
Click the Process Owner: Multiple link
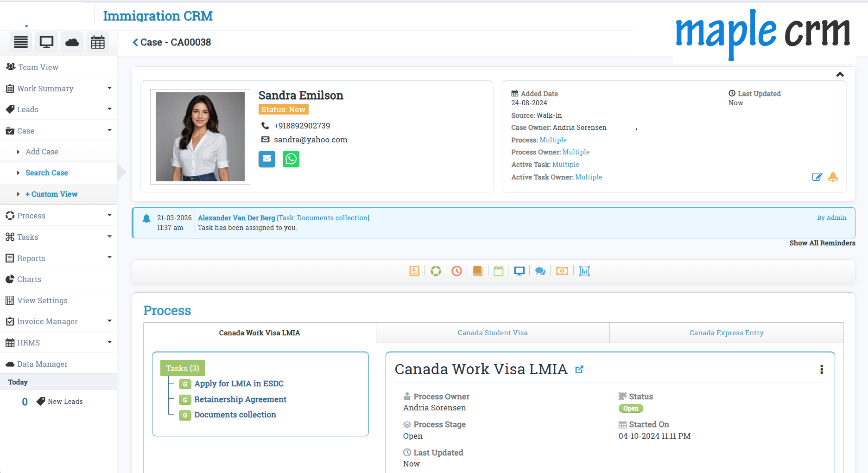click(x=576, y=152)
